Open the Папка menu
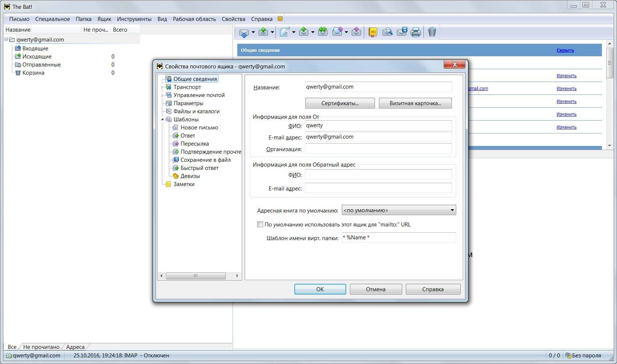Image resolution: width=617 pixels, height=364 pixels. (84, 19)
